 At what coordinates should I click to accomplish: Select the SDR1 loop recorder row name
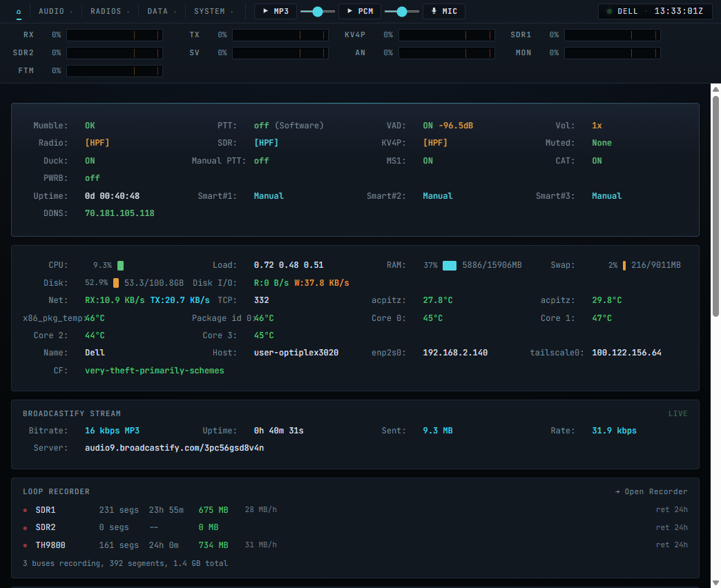point(46,510)
